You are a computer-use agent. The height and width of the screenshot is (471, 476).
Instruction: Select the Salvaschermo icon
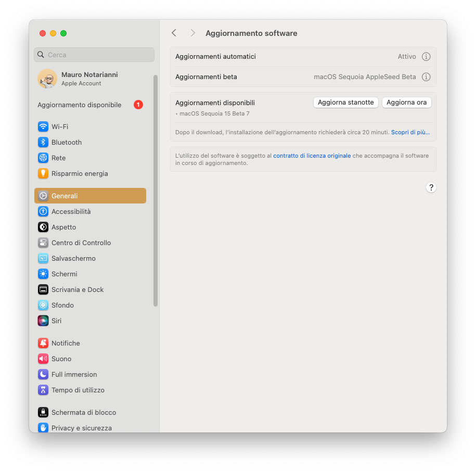coord(43,258)
